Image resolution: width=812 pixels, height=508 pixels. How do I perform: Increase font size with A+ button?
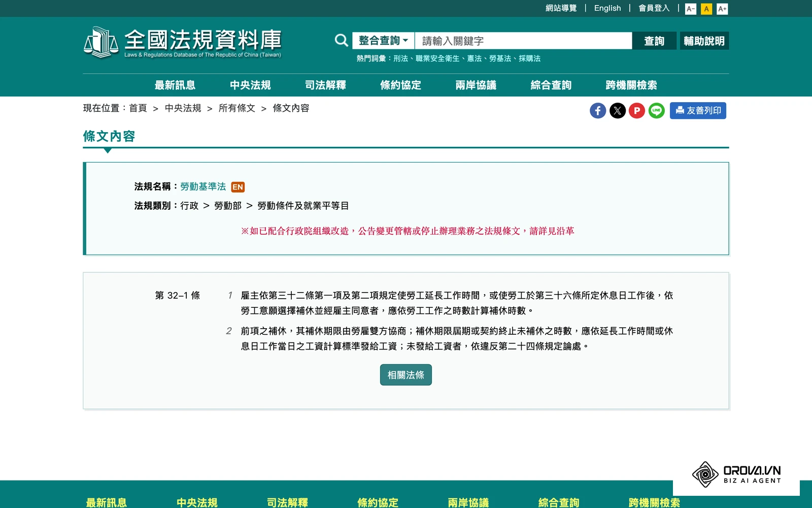pyautogui.click(x=722, y=9)
